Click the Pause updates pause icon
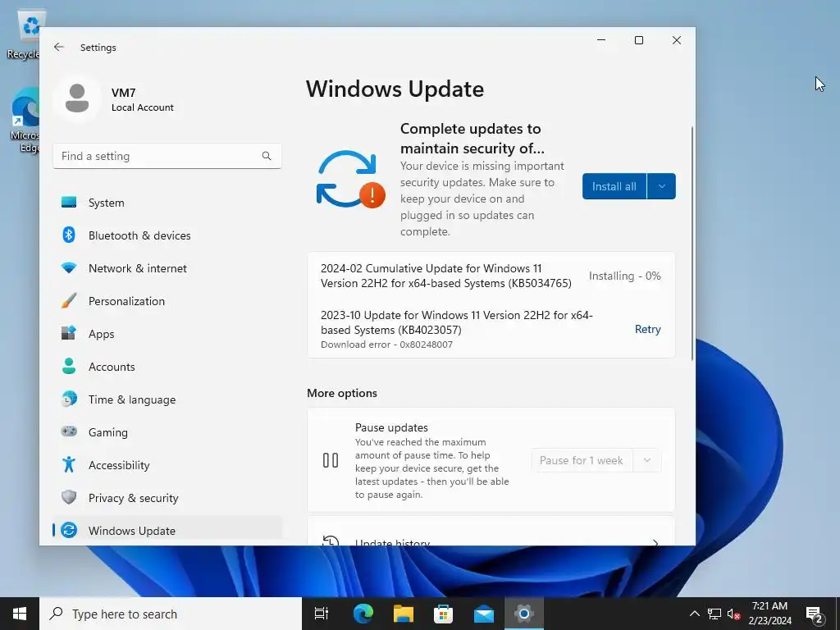840x630 pixels. (x=331, y=460)
